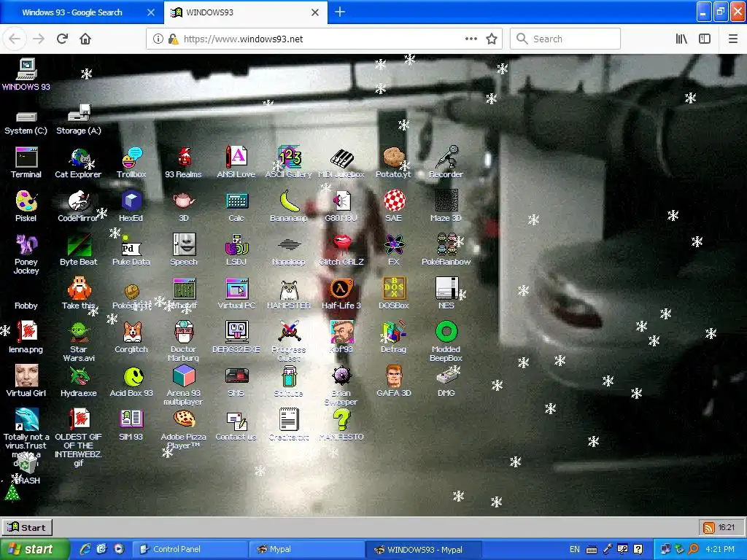Open Byte Beat icon
This screenshot has height=560, width=747.
[78, 251]
